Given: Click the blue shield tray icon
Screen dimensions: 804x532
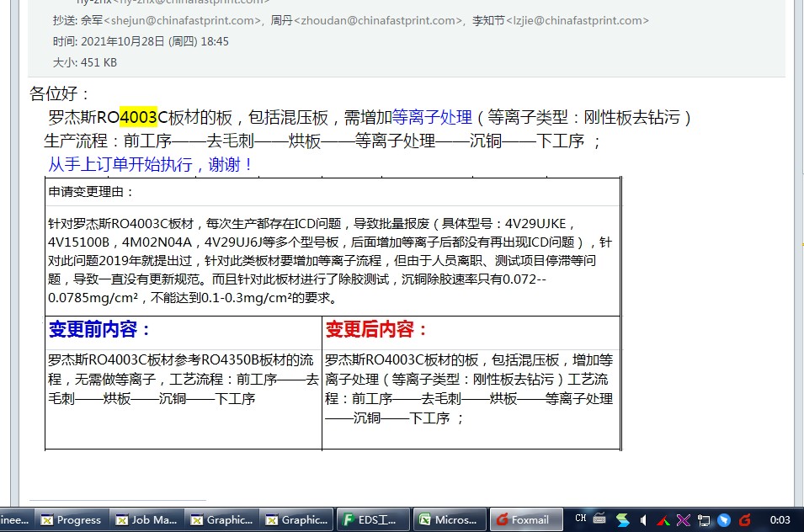Looking at the screenshot, I should pyautogui.click(x=723, y=520).
